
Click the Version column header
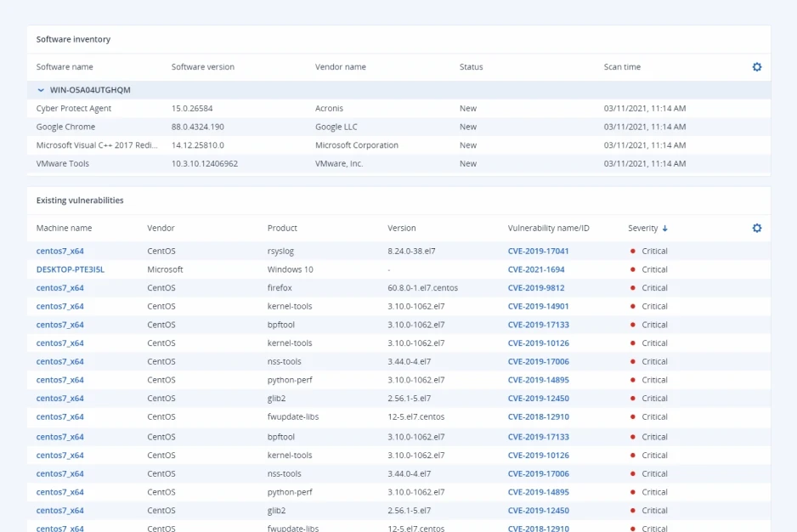[x=402, y=228]
